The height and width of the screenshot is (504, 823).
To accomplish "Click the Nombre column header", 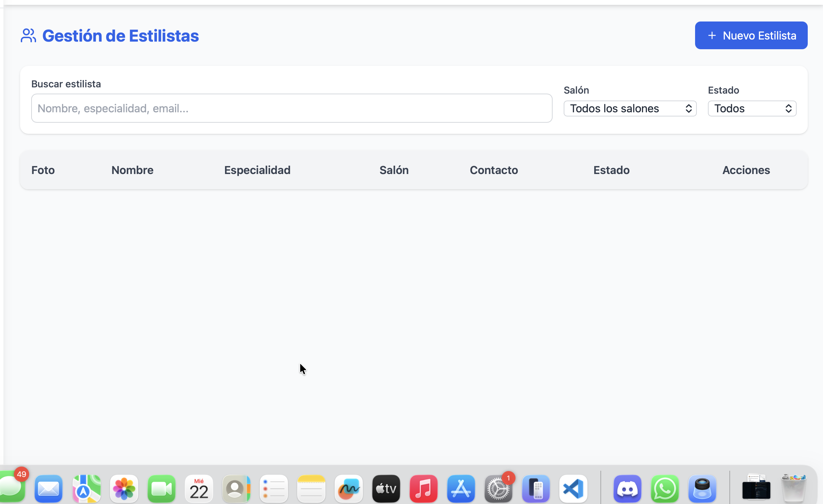I will [x=132, y=170].
